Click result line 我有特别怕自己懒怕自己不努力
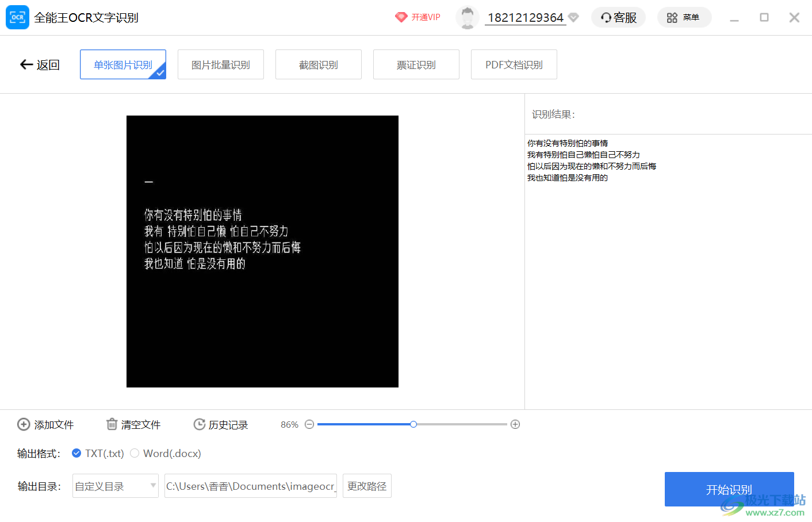This screenshot has width=812, height=522. pyautogui.click(x=584, y=155)
